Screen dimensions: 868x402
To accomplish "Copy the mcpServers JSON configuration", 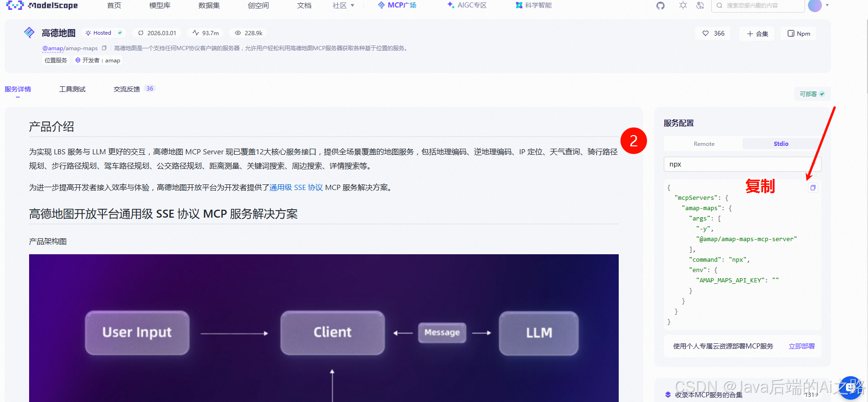I will click(813, 188).
